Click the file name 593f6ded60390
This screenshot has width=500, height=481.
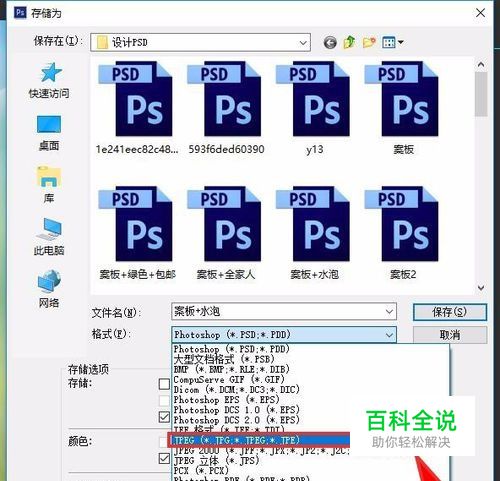coord(226,149)
